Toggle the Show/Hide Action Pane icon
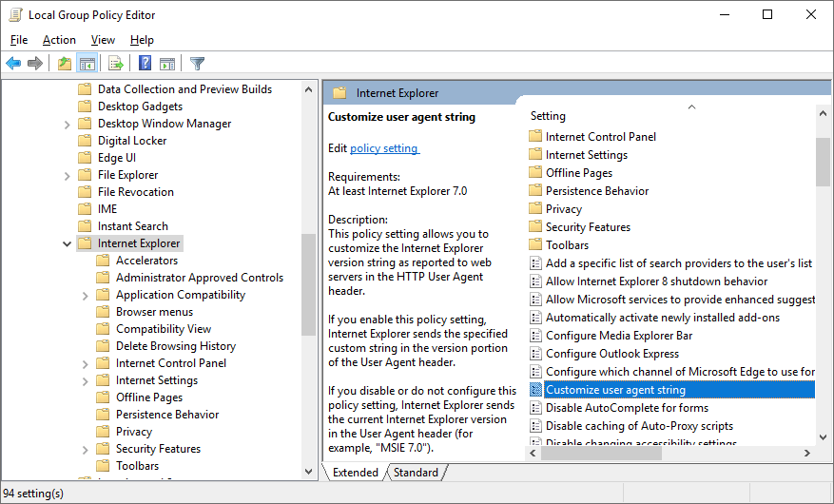The image size is (834, 504). click(x=167, y=64)
